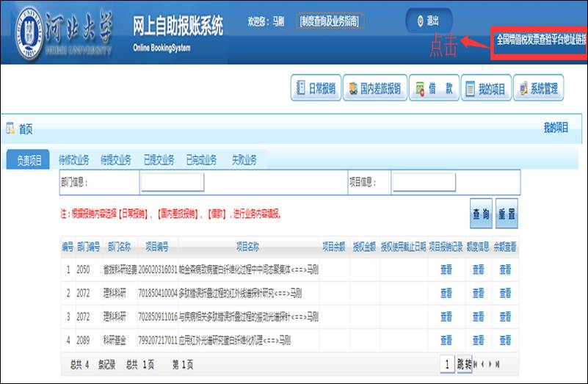Switch to 已完成业务 tab
The image size is (588, 384).
pyautogui.click(x=201, y=160)
